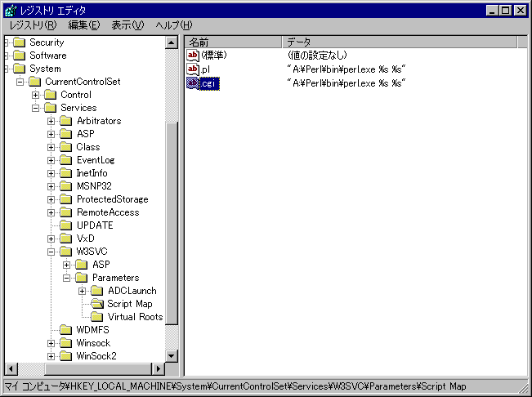Select the Virtual Roots tree label
532x397 pixels.
tap(136, 317)
